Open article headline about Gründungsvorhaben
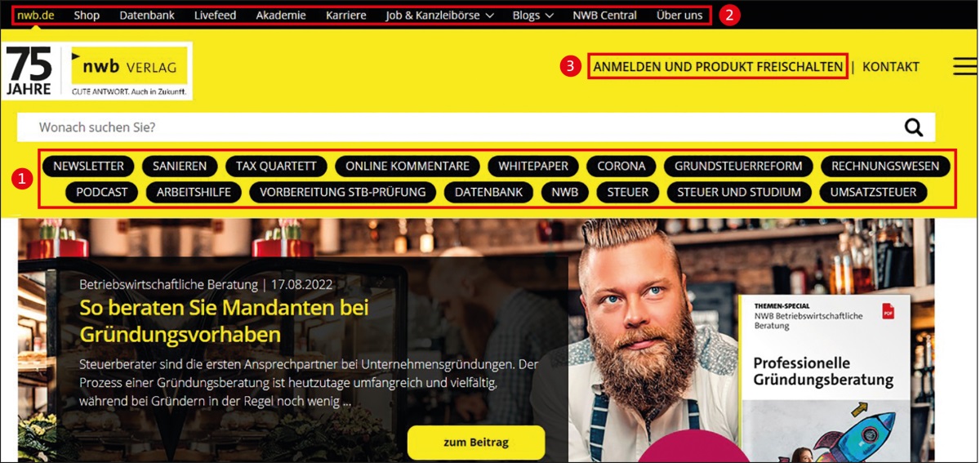980x463 pixels. [x=224, y=321]
